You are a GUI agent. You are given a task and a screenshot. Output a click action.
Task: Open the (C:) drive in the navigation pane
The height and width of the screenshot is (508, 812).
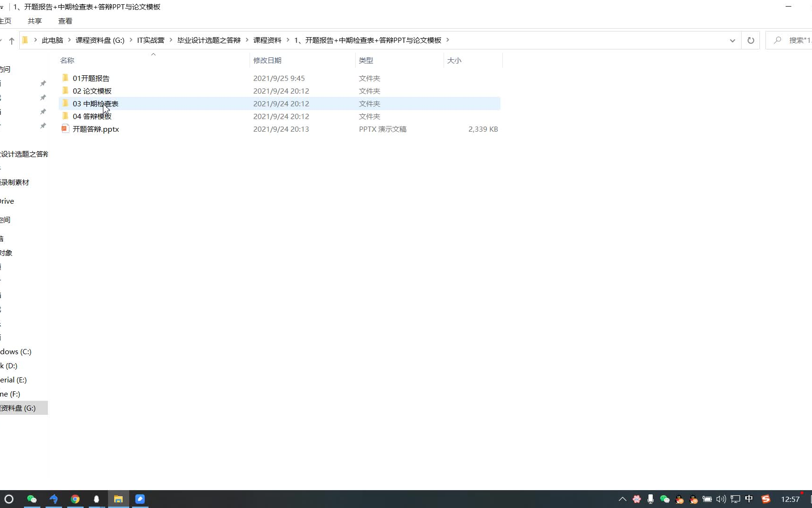coord(16,351)
